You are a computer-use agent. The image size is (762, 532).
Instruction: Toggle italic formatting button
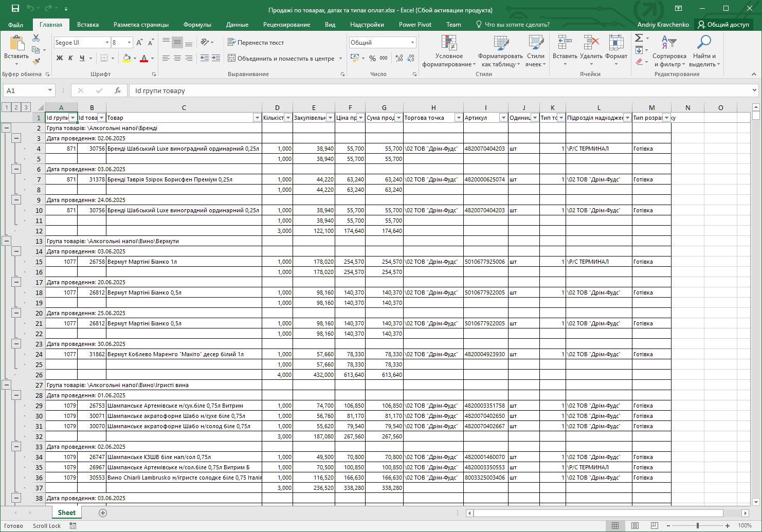(x=70, y=58)
